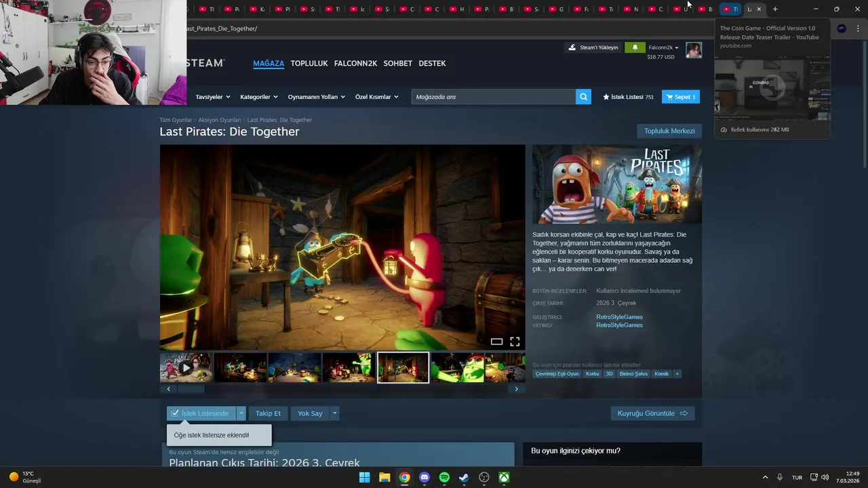Click in the Mağazada ara search field
Screen dimensions: 868x488
[x=494, y=97]
